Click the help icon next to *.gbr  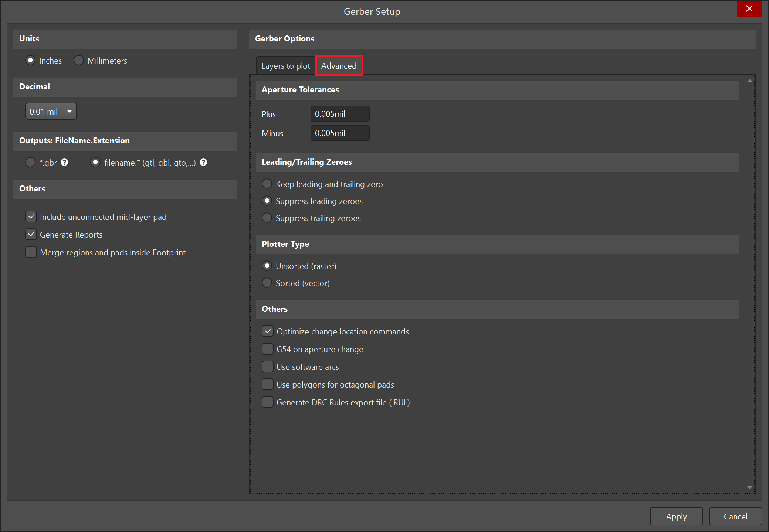pyautogui.click(x=64, y=163)
